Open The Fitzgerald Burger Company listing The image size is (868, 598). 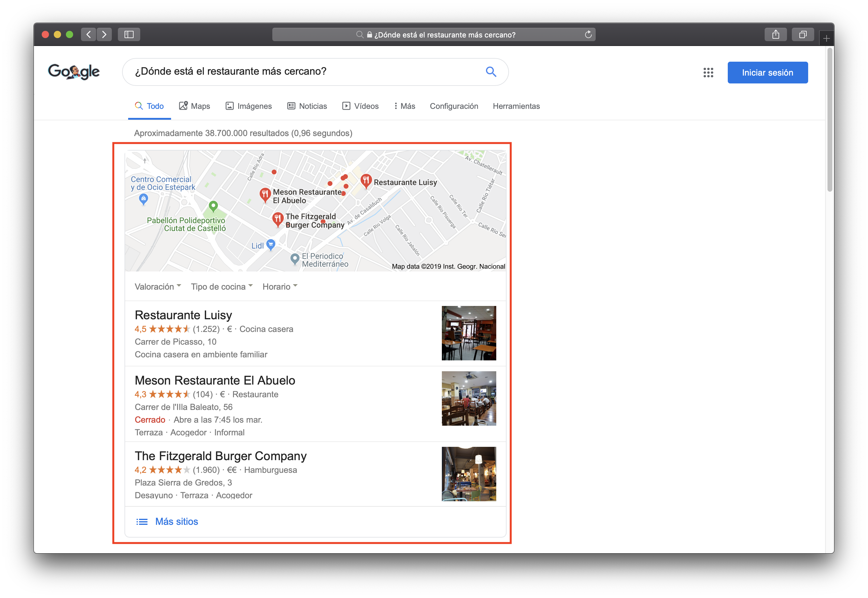click(x=221, y=456)
